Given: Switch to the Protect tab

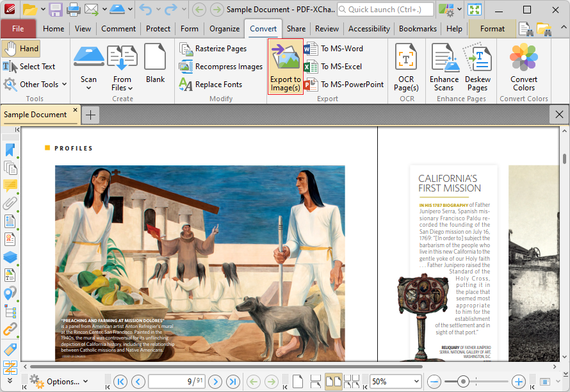Looking at the screenshot, I should [158, 29].
